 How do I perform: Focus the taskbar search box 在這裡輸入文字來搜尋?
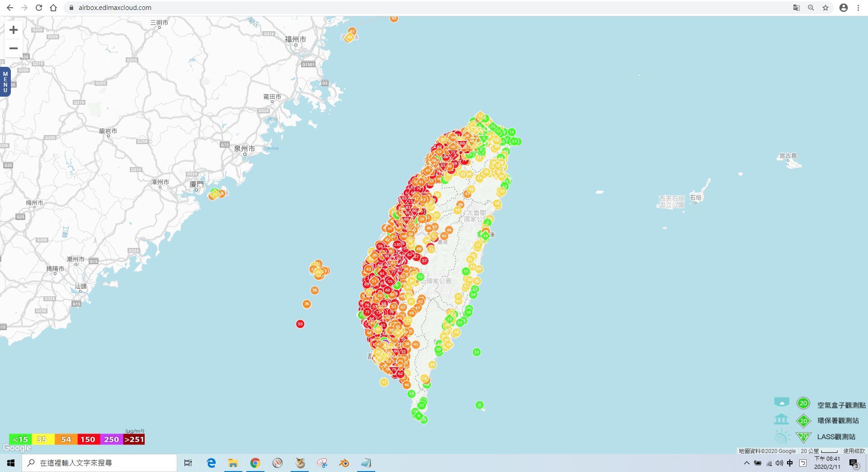click(x=99, y=463)
